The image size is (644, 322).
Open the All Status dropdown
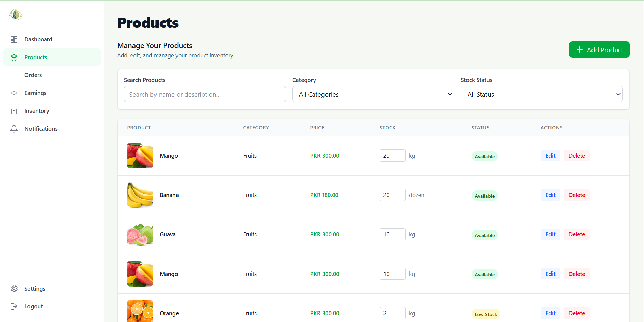tap(542, 94)
